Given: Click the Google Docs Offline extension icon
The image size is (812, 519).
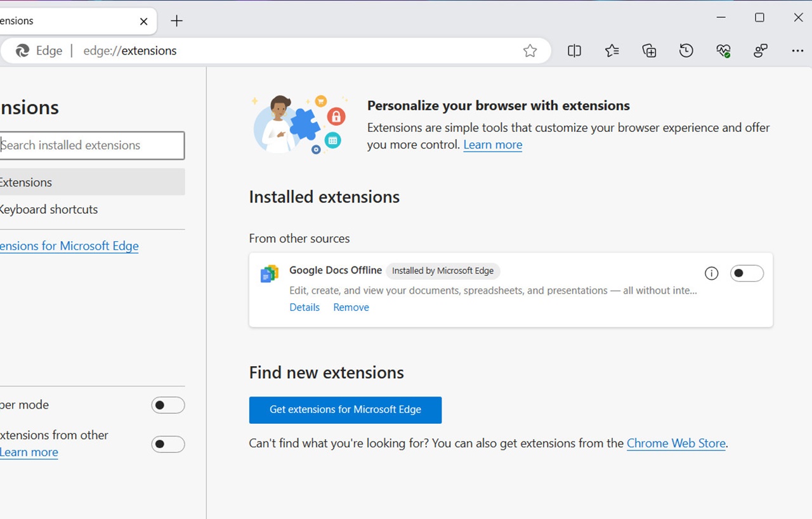Looking at the screenshot, I should pos(270,274).
